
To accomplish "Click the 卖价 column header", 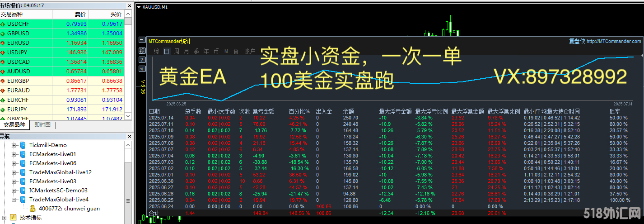I will point(70,14).
